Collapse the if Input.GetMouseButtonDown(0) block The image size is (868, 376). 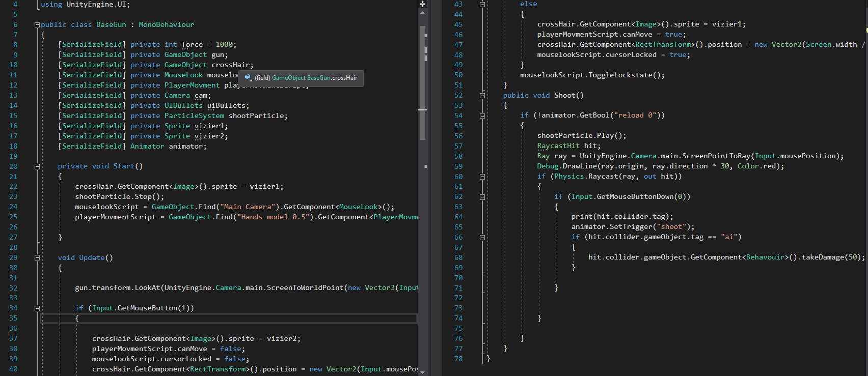coord(482,197)
